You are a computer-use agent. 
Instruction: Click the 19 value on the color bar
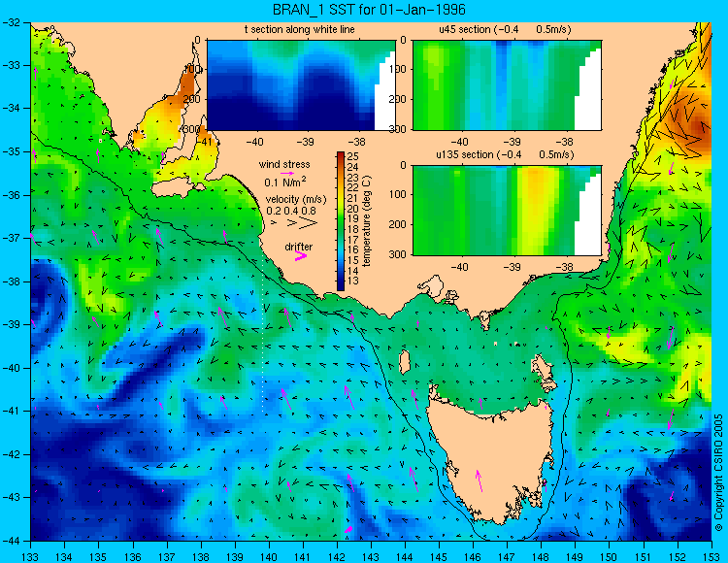[352, 219]
